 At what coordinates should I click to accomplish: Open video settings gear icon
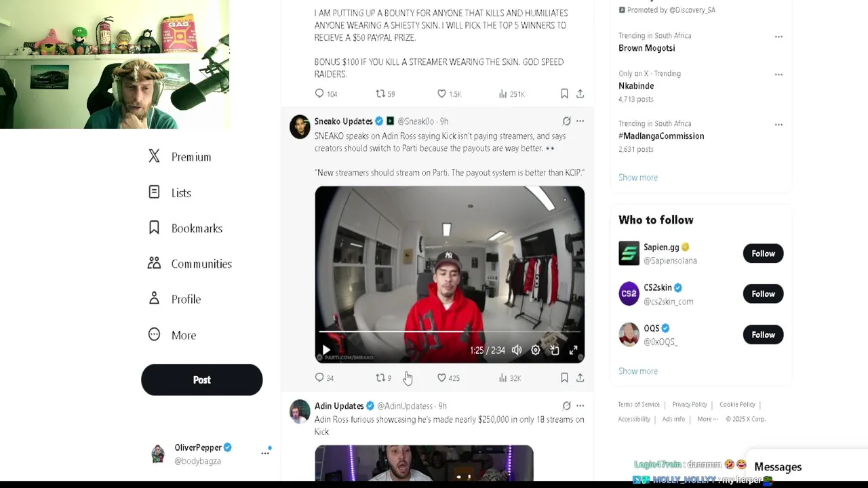tap(536, 350)
